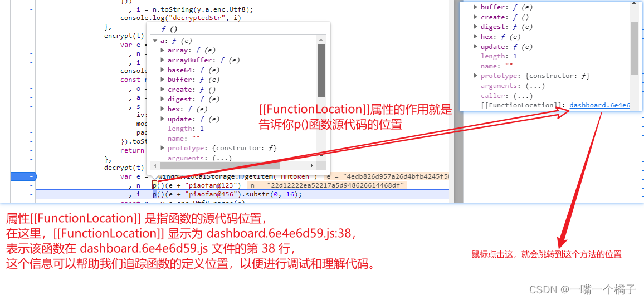The width and height of the screenshot is (644, 300).
Task: Expand 'hex: f (e)' in right-side panel
Action: [476, 37]
